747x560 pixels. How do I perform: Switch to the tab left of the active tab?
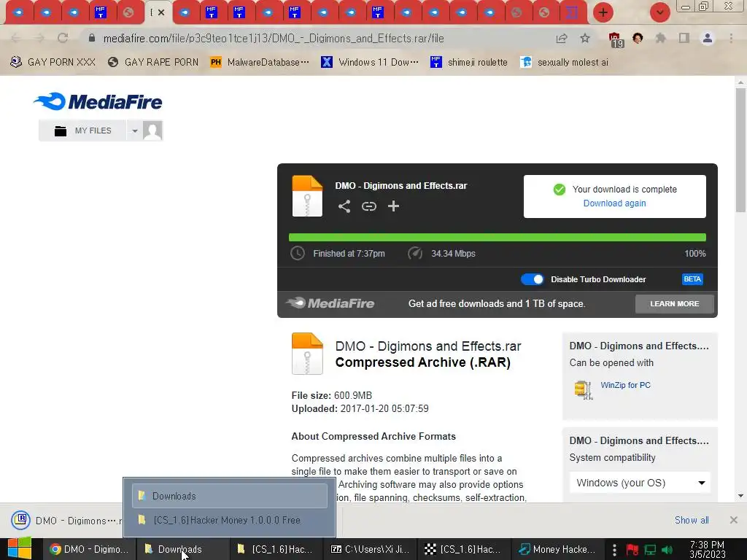(128, 12)
